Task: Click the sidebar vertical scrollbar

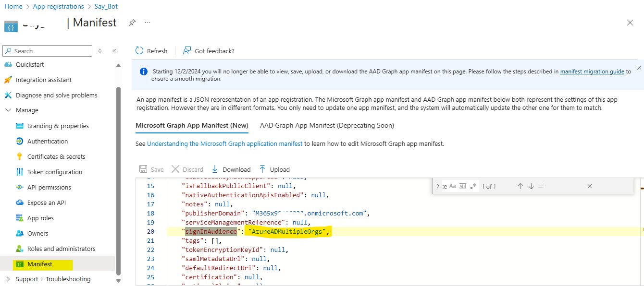Action: point(118,180)
